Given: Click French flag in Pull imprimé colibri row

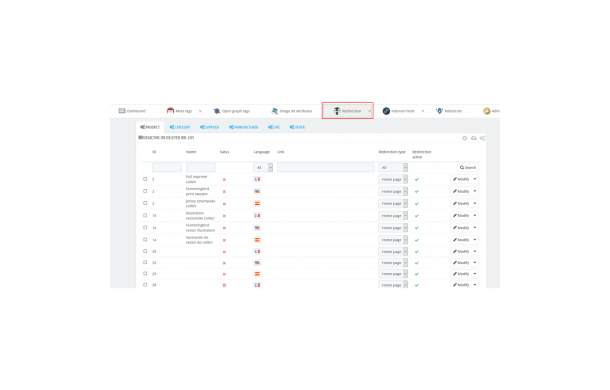Looking at the screenshot, I should coord(257,179).
